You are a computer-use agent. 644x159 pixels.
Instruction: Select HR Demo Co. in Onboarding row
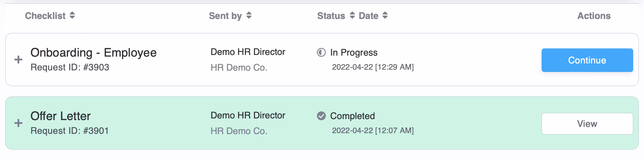239,67
